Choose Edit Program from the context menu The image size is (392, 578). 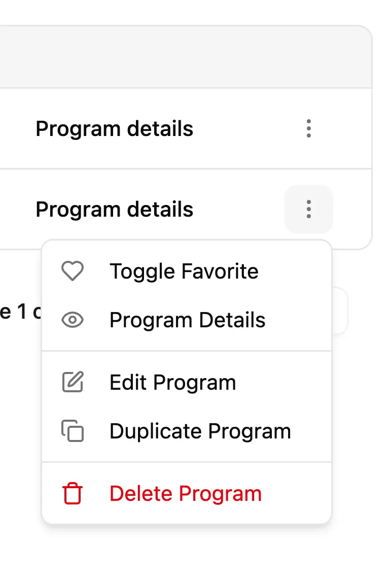(x=172, y=382)
